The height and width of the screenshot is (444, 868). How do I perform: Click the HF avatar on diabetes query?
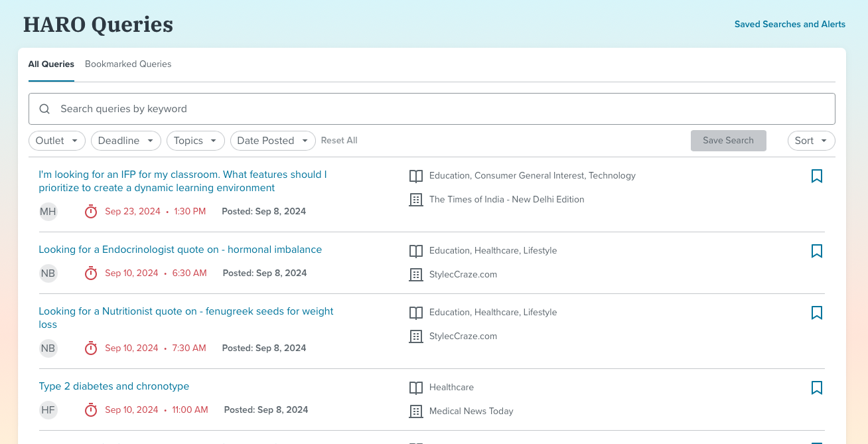(48, 410)
